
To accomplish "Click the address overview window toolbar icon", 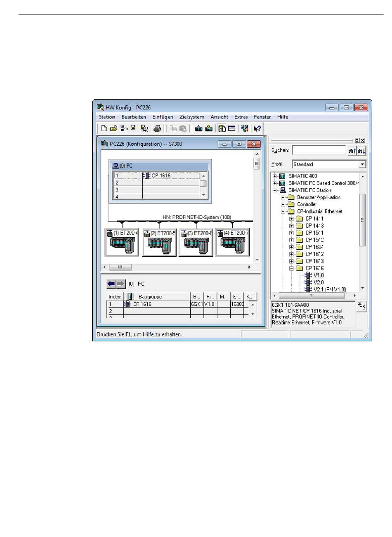I will click(232, 128).
